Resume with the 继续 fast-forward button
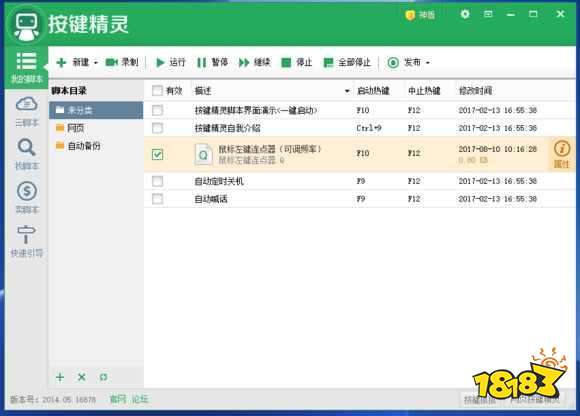 click(254, 62)
